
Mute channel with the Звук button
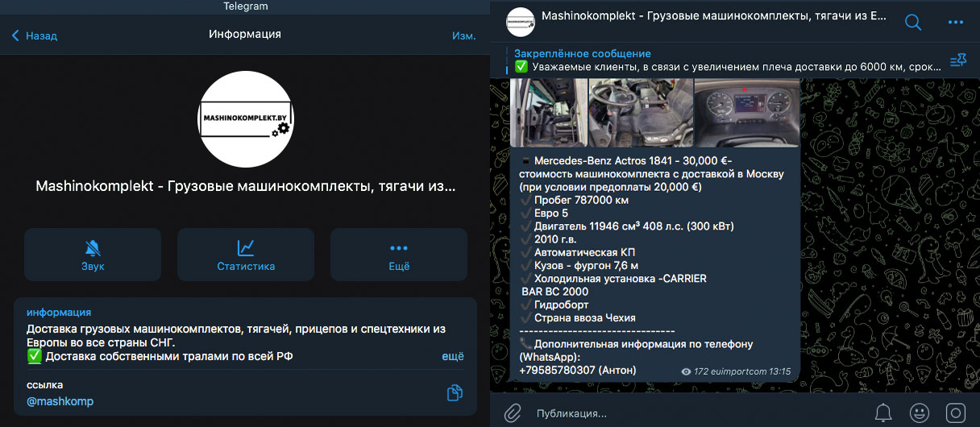93,255
